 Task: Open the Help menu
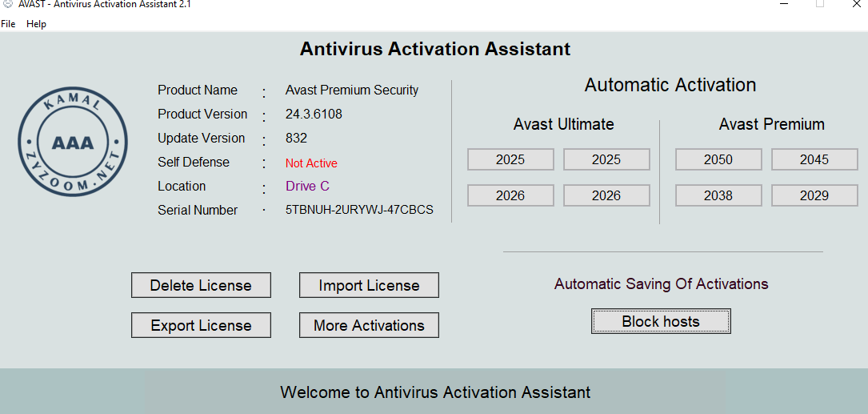pos(37,24)
